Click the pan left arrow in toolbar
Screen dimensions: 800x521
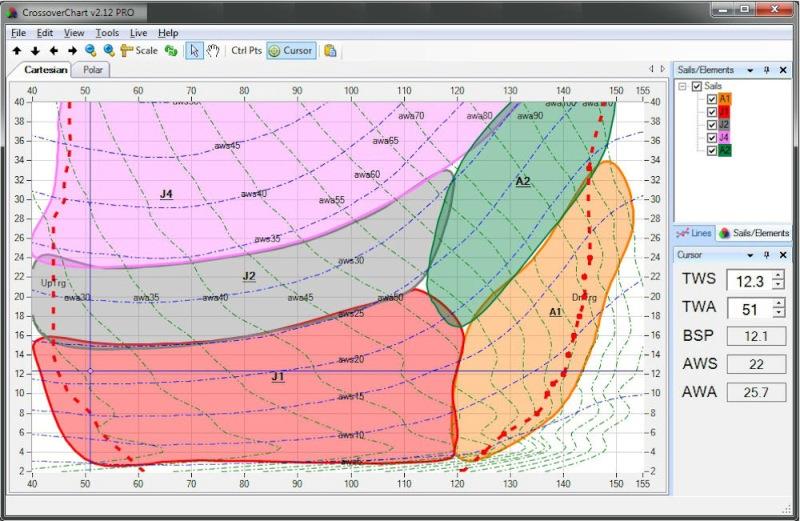[54, 51]
